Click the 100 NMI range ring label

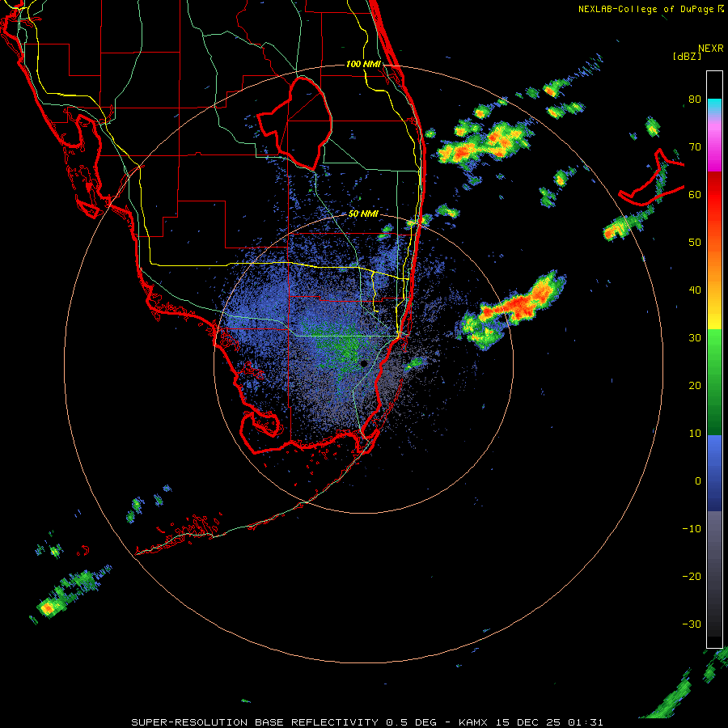click(x=363, y=64)
